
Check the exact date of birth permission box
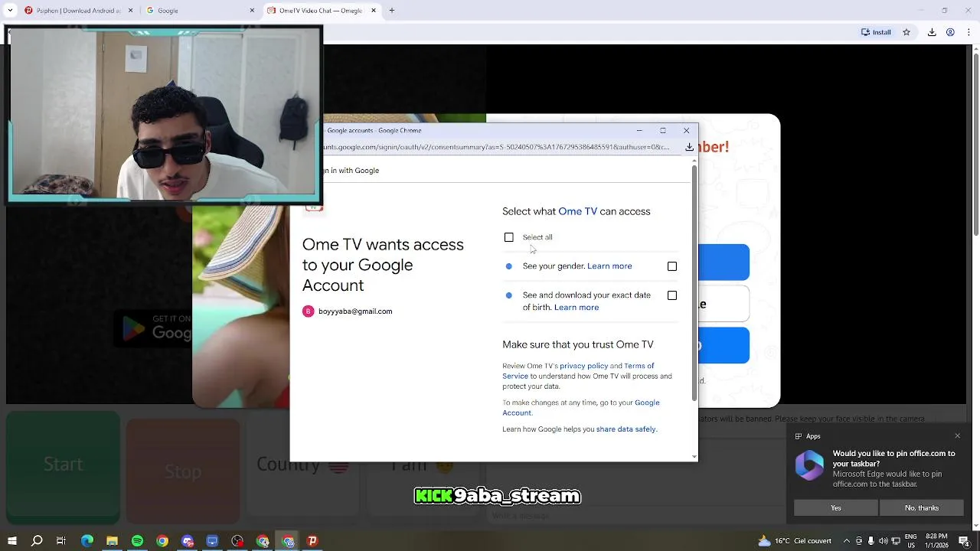[672, 295]
